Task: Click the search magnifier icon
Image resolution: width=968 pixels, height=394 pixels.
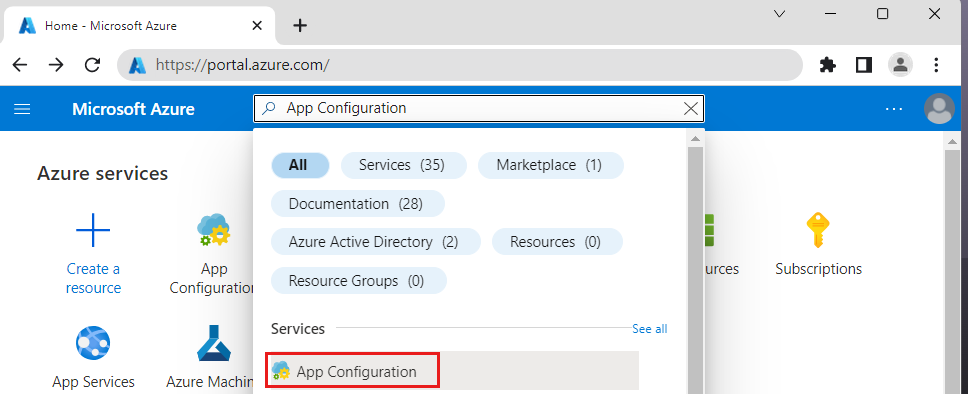Action: click(x=269, y=109)
